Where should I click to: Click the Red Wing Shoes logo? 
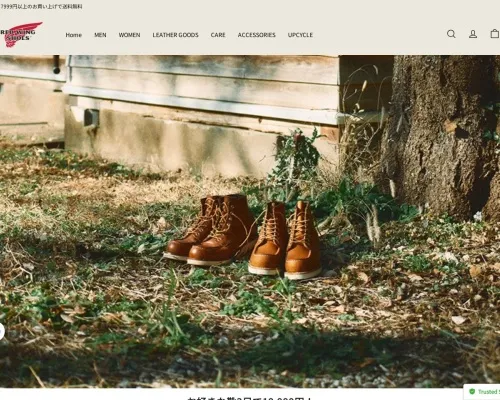[x=21, y=34]
